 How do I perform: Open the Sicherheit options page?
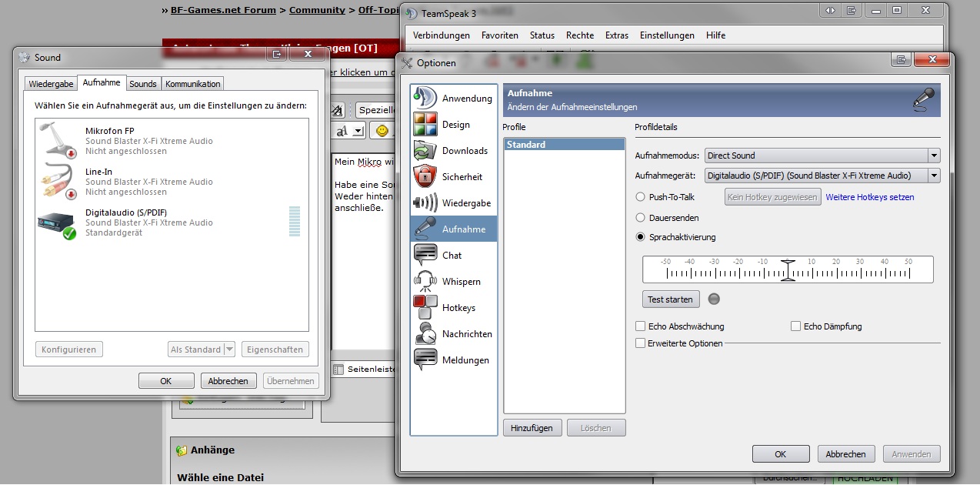(x=454, y=177)
